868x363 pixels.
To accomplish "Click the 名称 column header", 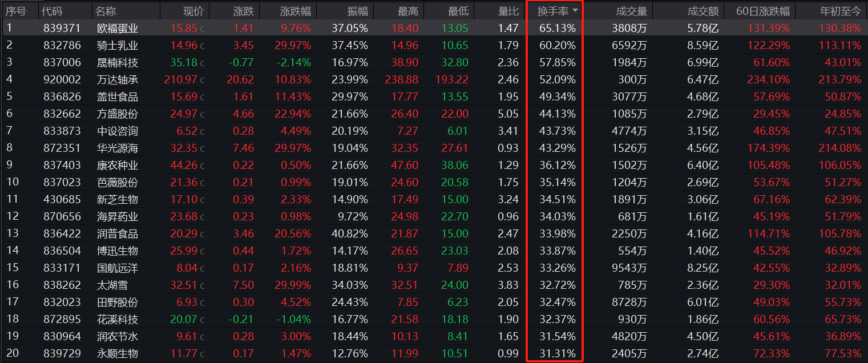I will [106, 11].
